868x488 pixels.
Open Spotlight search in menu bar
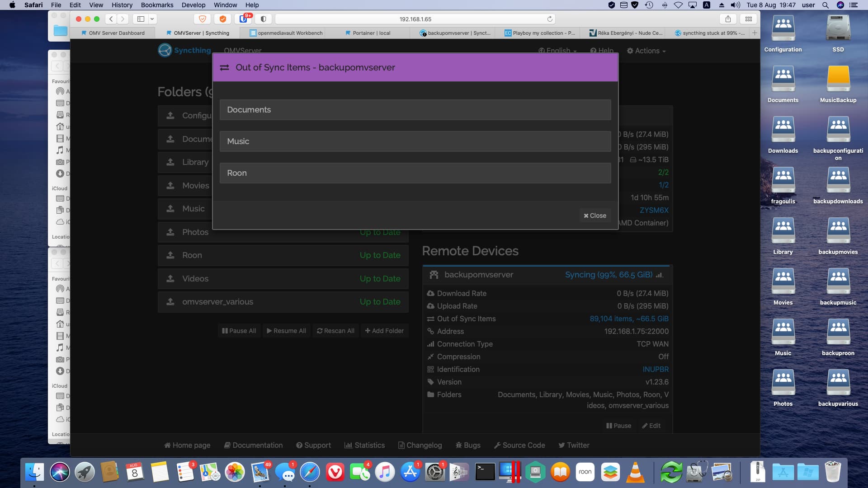[826, 5]
